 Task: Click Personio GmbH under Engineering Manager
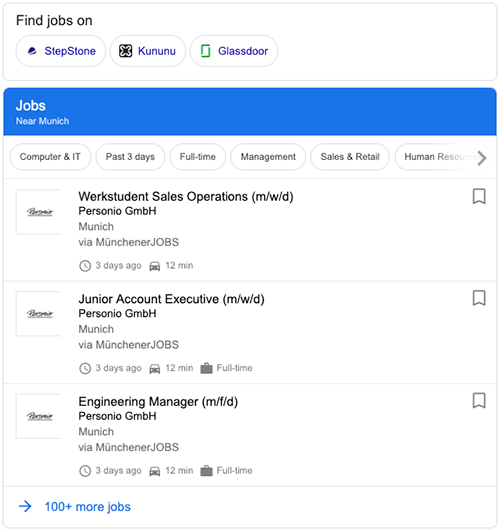click(117, 417)
